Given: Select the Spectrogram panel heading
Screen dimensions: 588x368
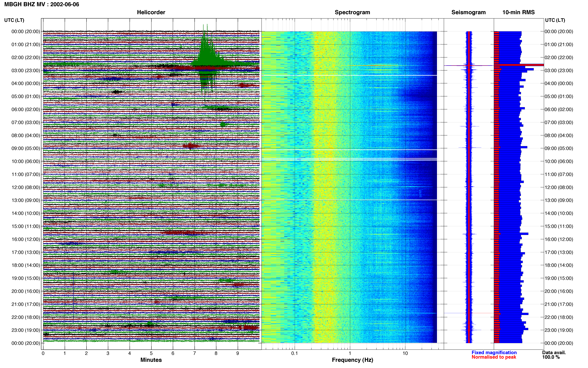Looking at the screenshot, I should 352,12.
